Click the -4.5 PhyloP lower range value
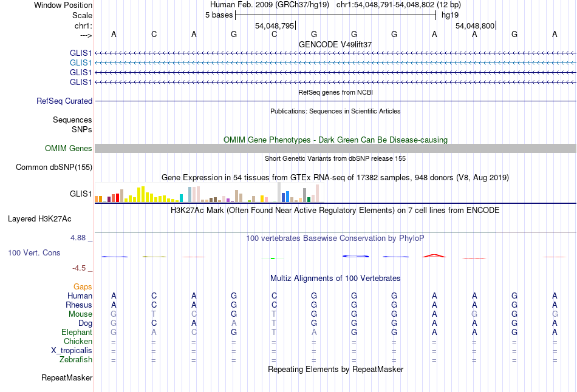 pos(79,268)
